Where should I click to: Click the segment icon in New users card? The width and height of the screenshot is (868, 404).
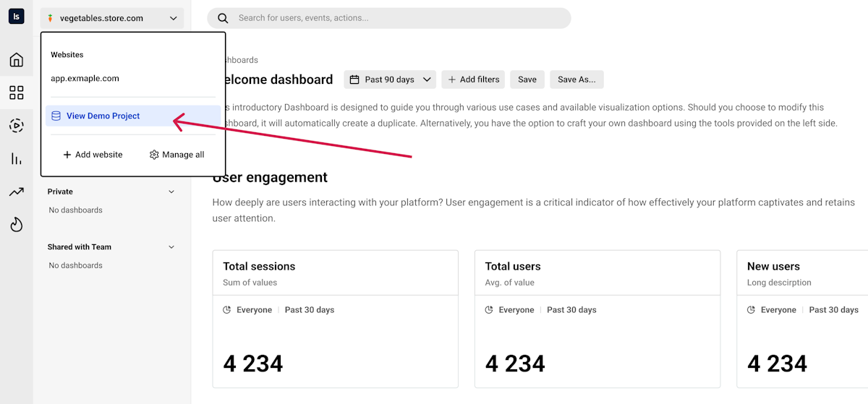(752, 310)
